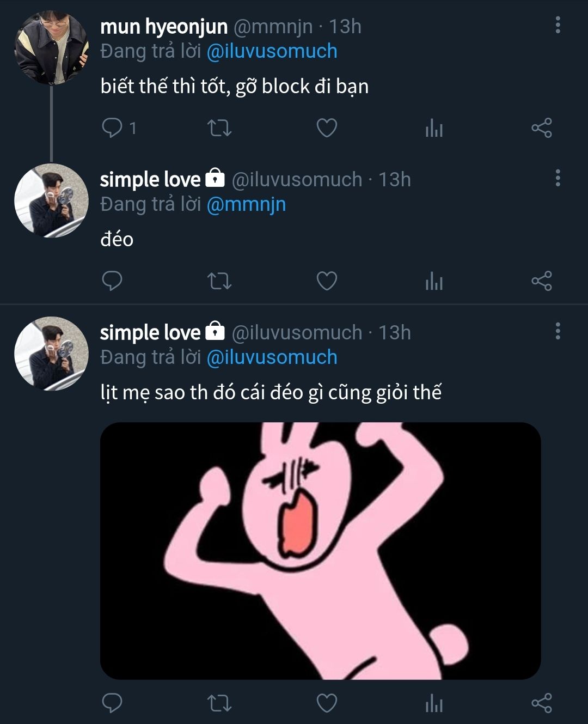The width and height of the screenshot is (588, 724).
Task: Like mun hyeonjun's tweet
Action: coord(327,128)
